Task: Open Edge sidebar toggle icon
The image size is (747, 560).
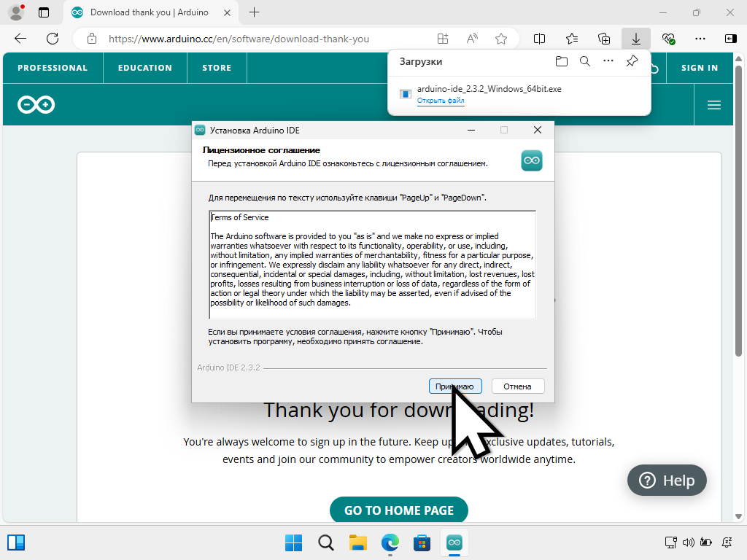Action: 730,39
